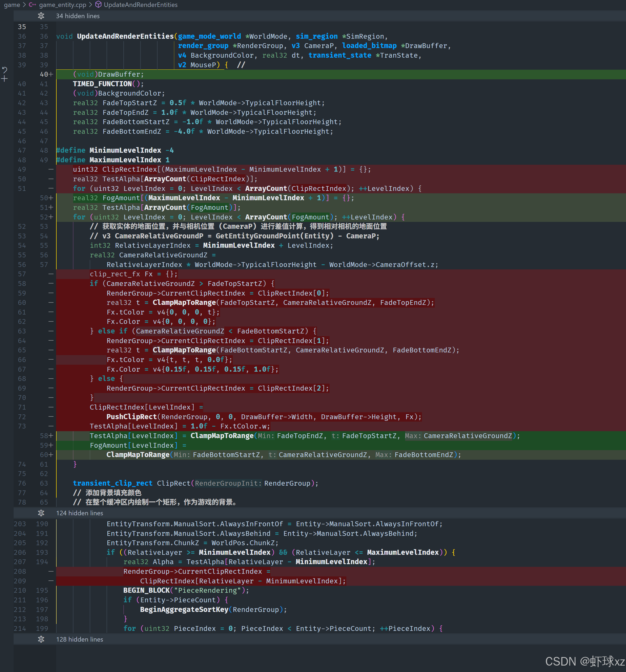This screenshot has width=626, height=672.
Task: Click the cube symbol icon in breadcrumb
Action: click(x=98, y=5)
